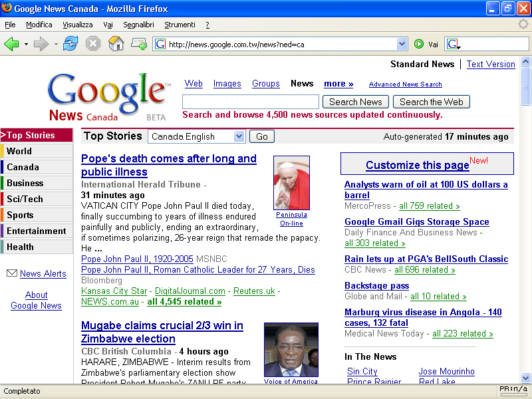Open the Text Version link
This screenshot has width=532, height=399.
(x=491, y=64)
